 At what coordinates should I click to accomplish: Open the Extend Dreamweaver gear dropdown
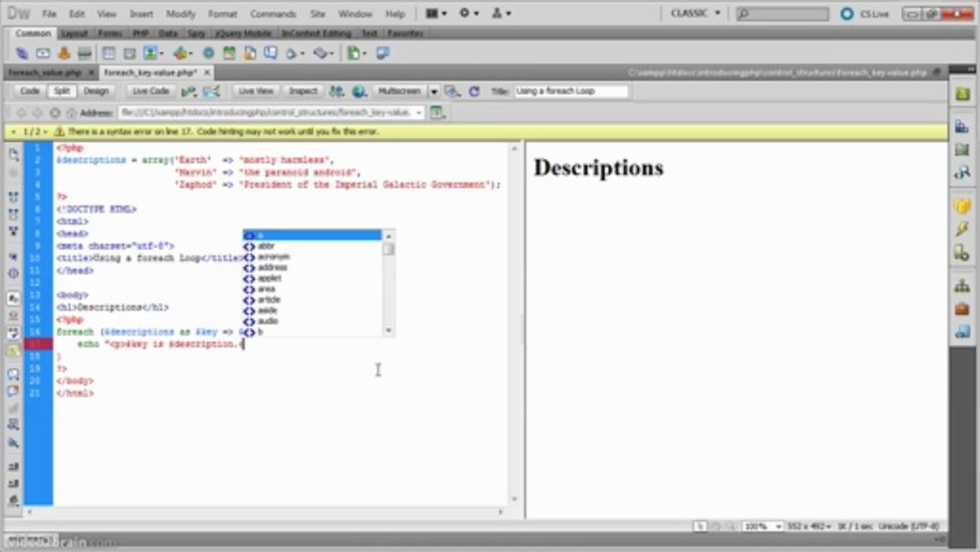click(469, 14)
